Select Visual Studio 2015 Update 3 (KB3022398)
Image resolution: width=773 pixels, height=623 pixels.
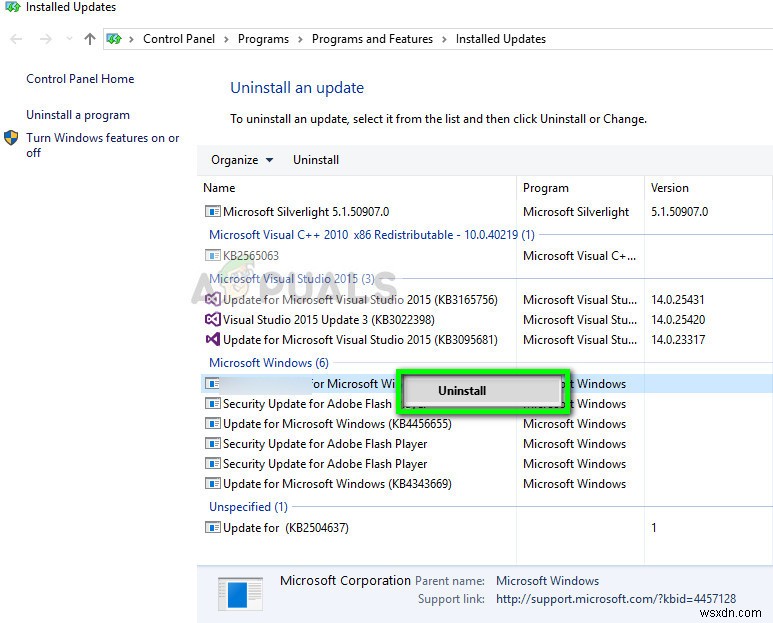pyautogui.click(x=328, y=320)
